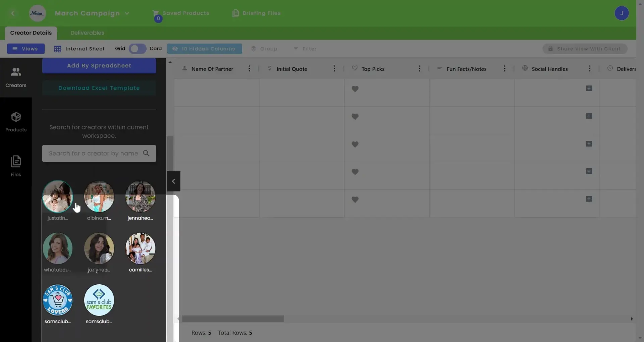Favorite the first row in Top Picks
Image resolution: width=644 pixels, height=342 pixels.
pyautogui.click(x=355, y=89)
